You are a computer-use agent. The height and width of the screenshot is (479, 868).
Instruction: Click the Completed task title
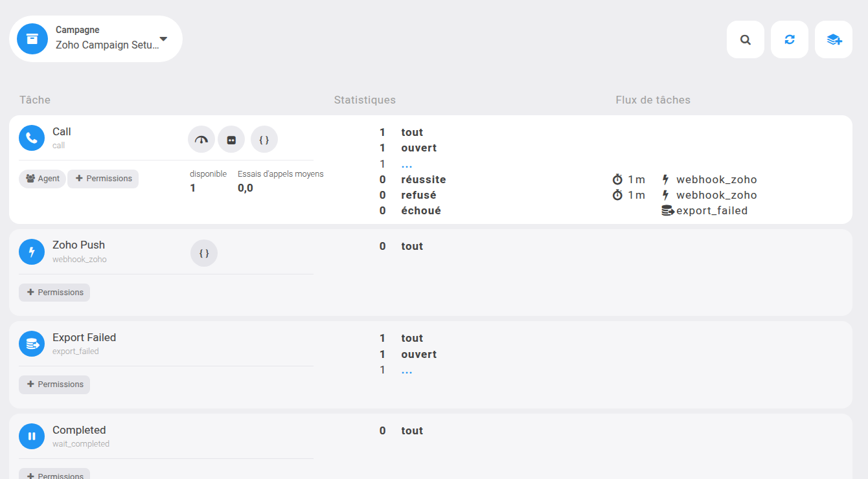[x=79, y=430]
